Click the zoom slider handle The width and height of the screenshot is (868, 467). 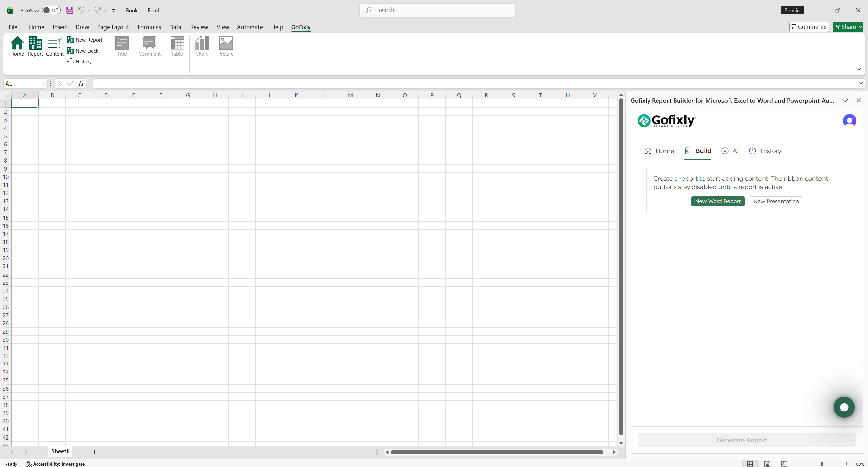coord(822,464)
